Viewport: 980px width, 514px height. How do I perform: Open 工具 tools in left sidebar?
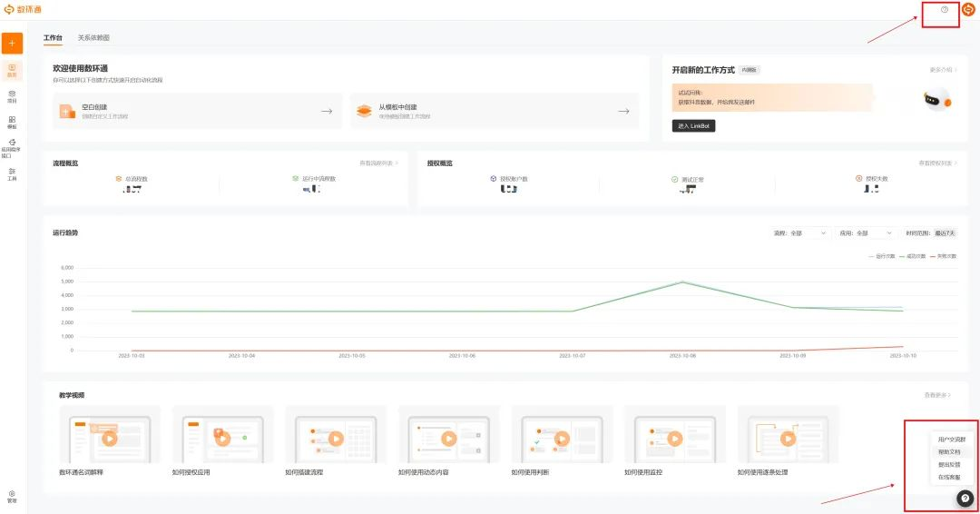12,174
